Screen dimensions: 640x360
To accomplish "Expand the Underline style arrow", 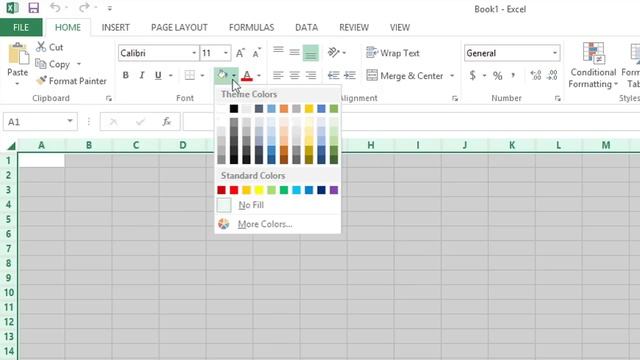I will click(171, 75).
